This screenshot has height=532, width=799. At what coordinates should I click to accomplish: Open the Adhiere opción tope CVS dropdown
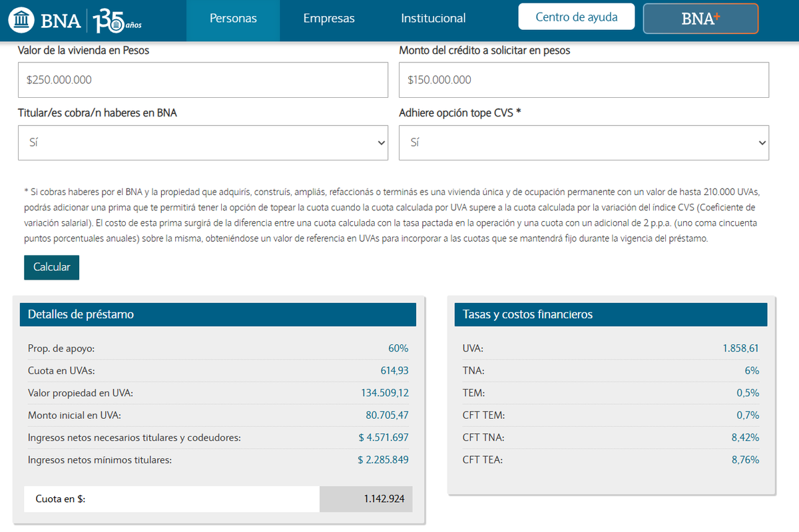click(584, 142)
